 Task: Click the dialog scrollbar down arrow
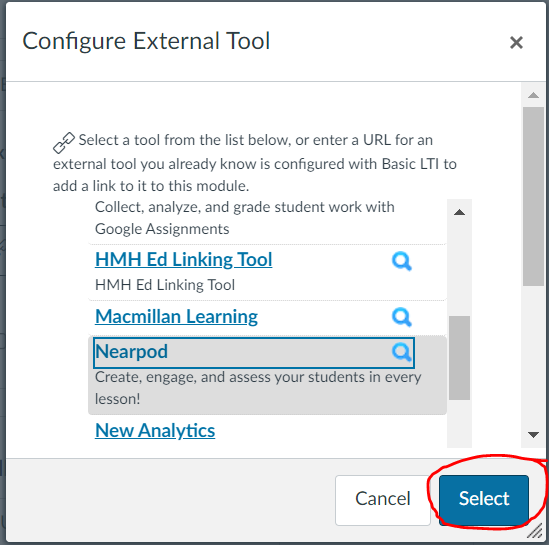(533, 435)
